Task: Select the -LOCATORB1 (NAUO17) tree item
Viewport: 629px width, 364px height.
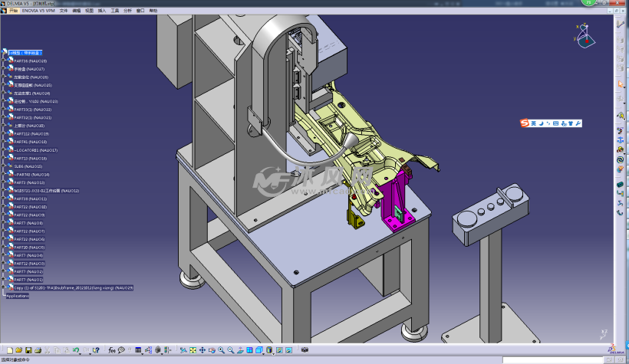Action: click(35, 150)
